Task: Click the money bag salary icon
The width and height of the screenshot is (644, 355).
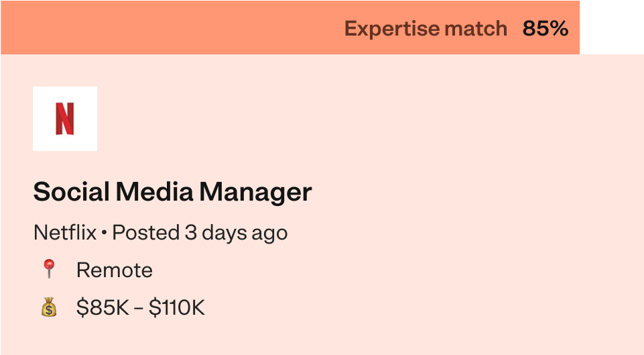Action: tap(49, 307)
